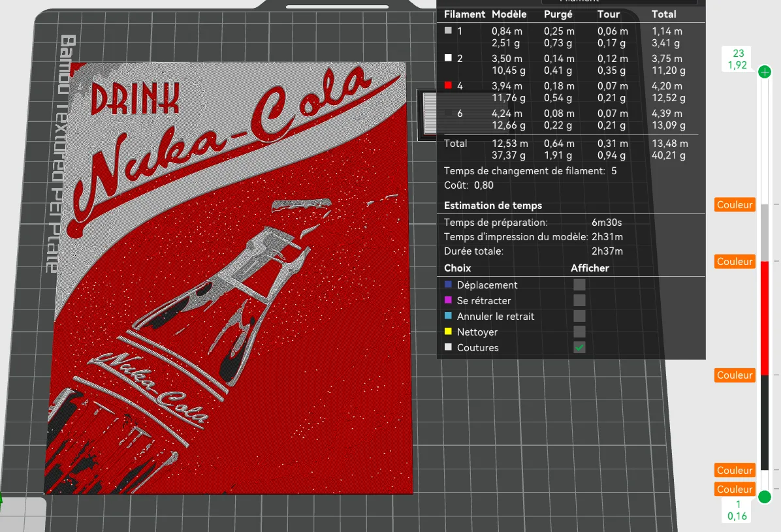Click the lowest Couleur marker
The height and width of the screenshot is (532, 781).
coord(735,489)
